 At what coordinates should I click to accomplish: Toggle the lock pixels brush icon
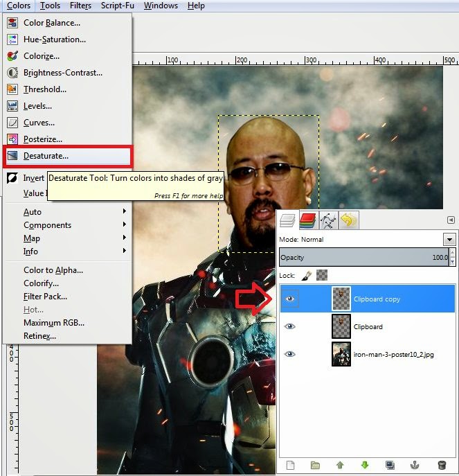(x=307, y=275)
